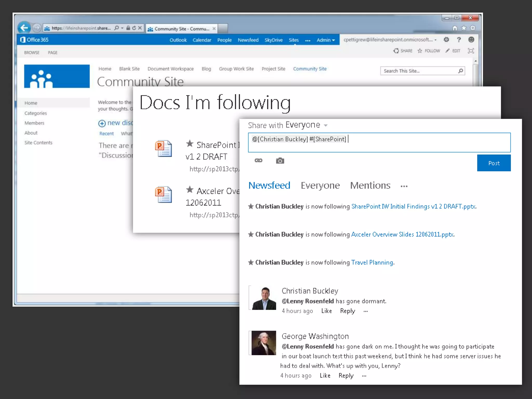Image resolution: width=532 pixels, height=399 pixels.
Task: Expand the user account email dropdown
Action: (x=436, y=40)
